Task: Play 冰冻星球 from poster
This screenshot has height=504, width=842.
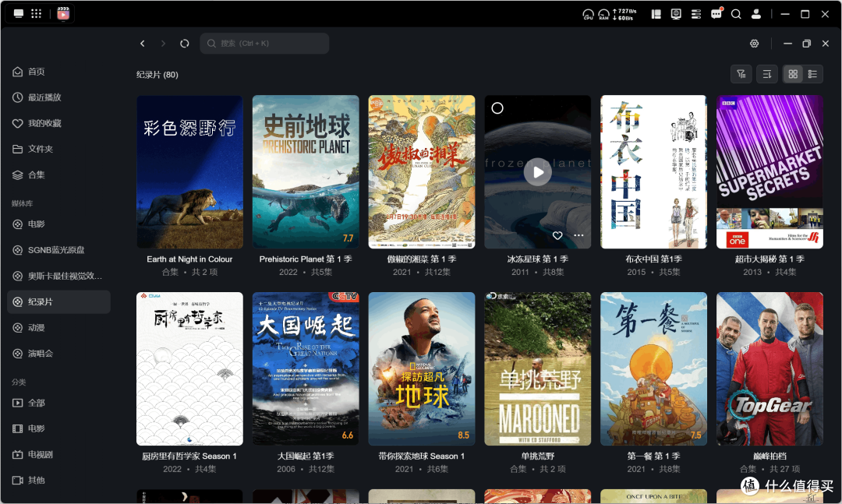Action: click(537, 171)
